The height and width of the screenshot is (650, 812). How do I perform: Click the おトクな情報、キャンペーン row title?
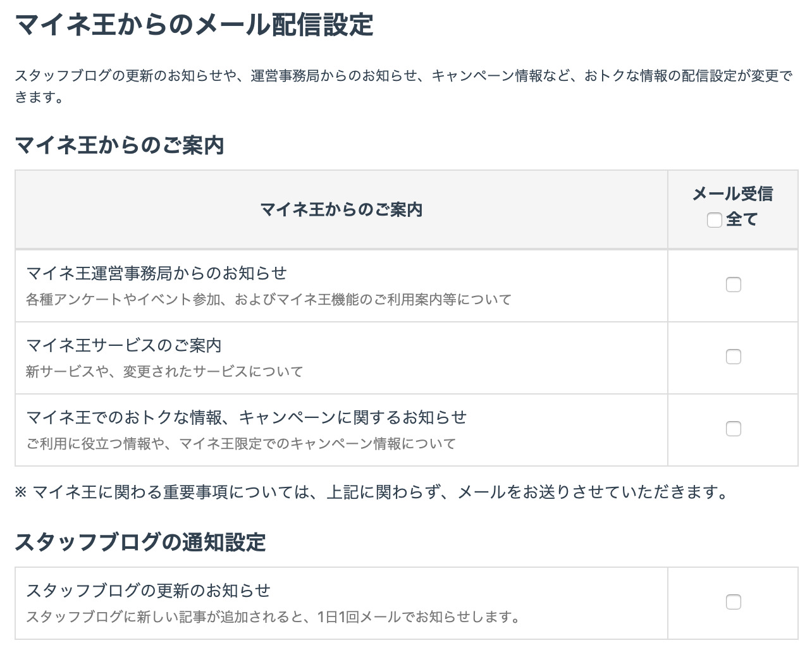246,417
